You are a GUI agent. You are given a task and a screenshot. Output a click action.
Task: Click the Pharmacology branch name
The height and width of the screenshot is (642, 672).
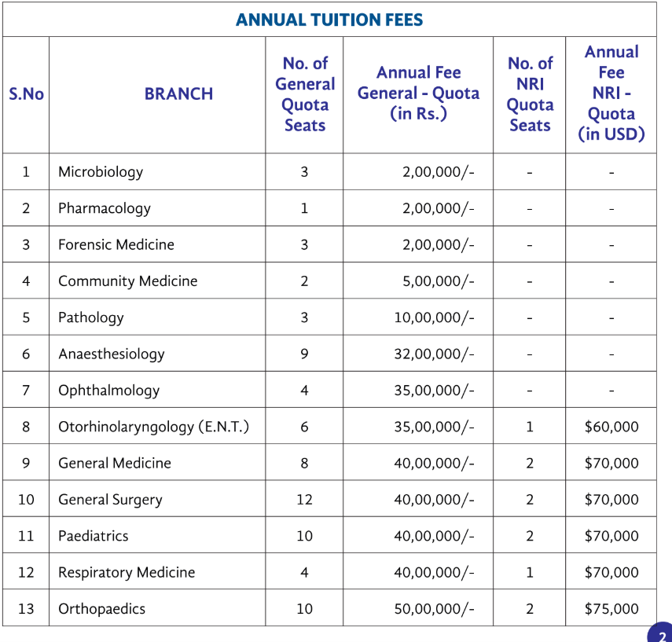pyautogui.click(x=104, y=208)
